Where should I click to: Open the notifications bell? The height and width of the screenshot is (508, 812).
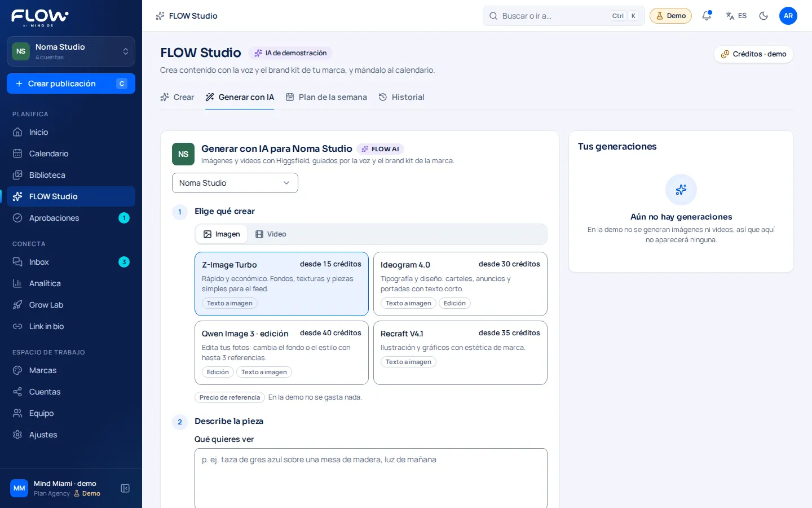coord(707,16)
